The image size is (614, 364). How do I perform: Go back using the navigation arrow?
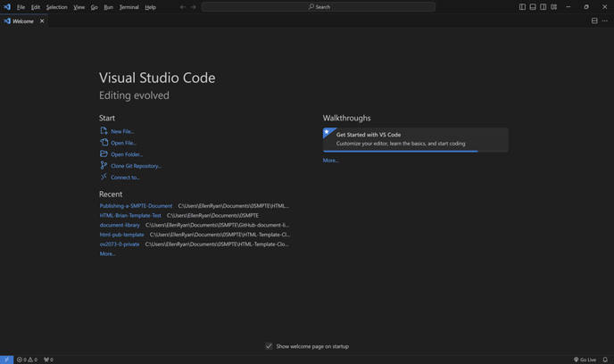tap(183, 7)
